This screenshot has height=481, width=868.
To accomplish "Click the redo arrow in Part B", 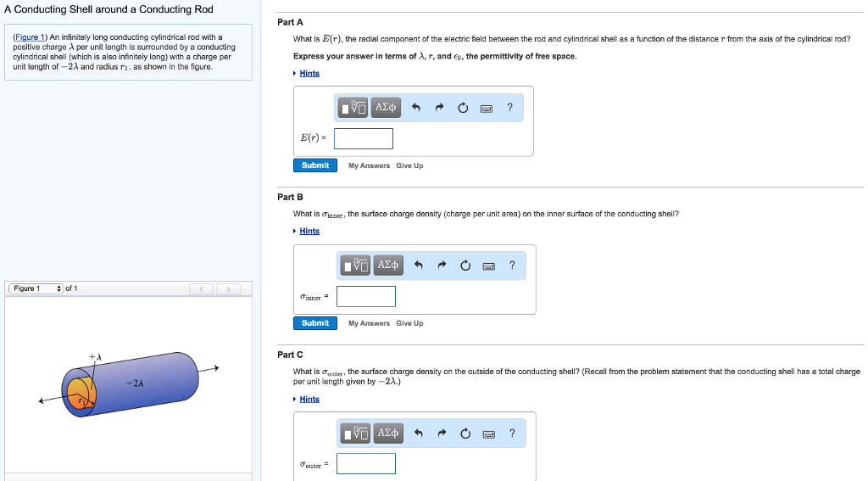I will (442, 266).
